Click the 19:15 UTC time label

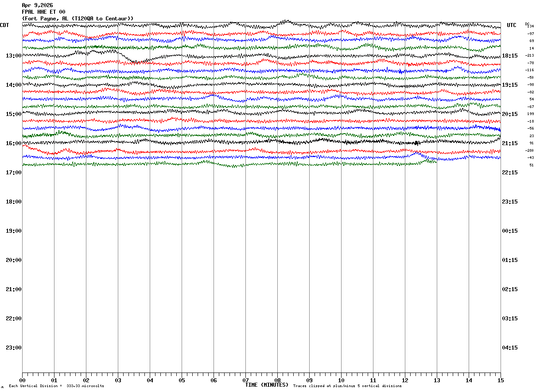(510, 85)
